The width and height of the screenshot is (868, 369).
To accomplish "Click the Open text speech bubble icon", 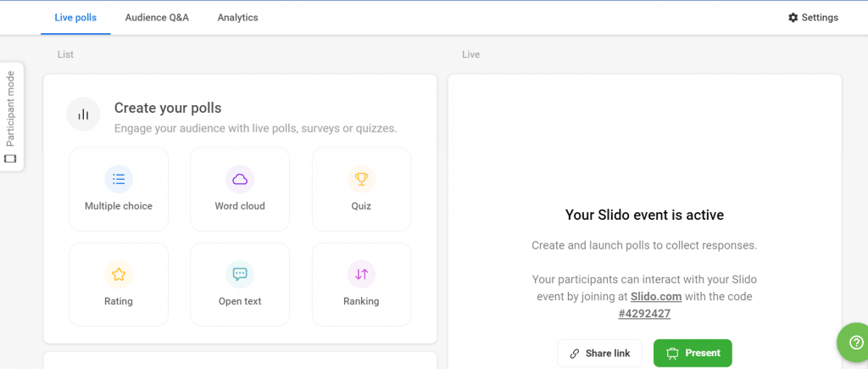I will [240, 274].
